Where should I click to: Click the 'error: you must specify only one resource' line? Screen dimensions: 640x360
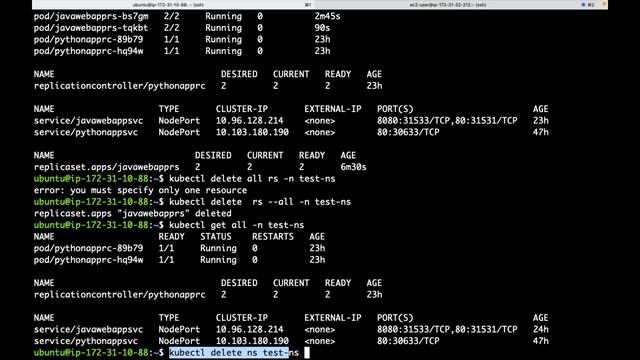[x=140, y=190]
